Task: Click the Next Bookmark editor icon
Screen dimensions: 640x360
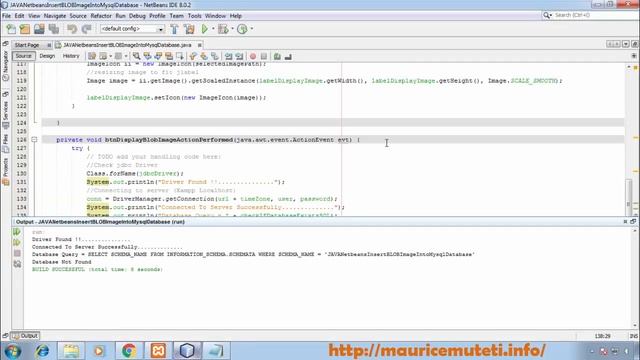Action: pos(204,56)
